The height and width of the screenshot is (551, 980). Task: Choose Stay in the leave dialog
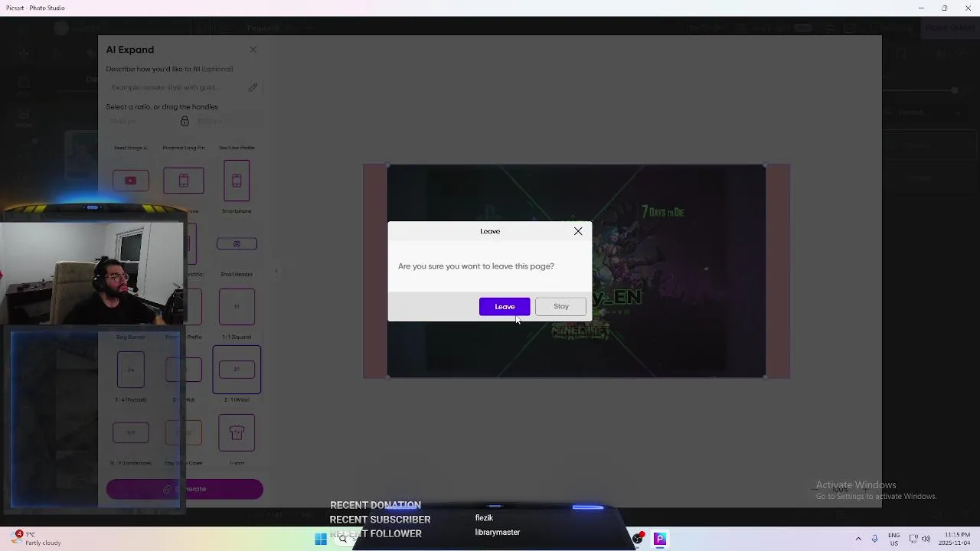560,306
